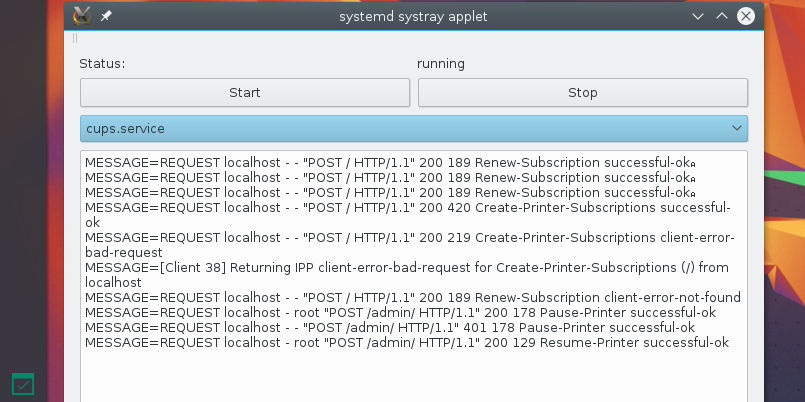Minimize the systemd systray applet window
805x402 pixels.
[x=698, y=16]
